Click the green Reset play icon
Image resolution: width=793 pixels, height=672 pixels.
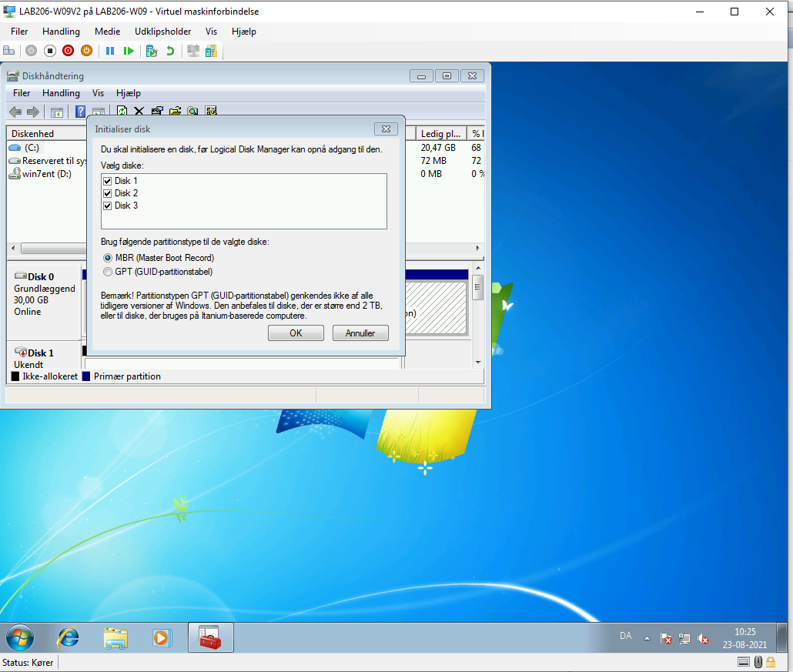coord(129,51)
